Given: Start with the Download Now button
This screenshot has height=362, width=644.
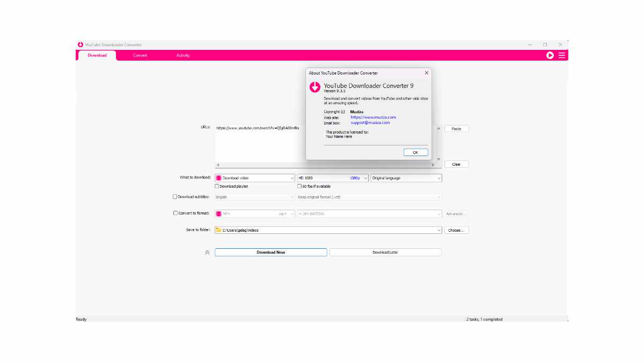Looking at the screenshot, I should pos(270,252).
